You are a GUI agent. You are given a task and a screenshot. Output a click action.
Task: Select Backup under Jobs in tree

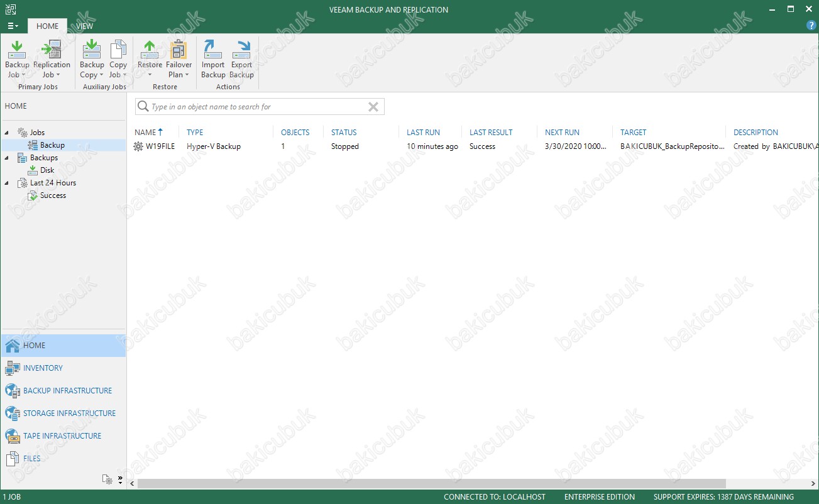(x=52, y=145)
